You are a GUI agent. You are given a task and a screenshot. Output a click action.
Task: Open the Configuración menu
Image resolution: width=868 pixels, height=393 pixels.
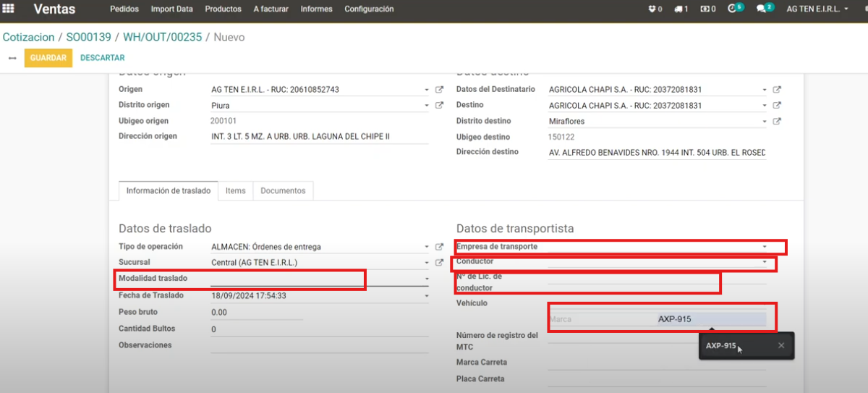(370, 9)
